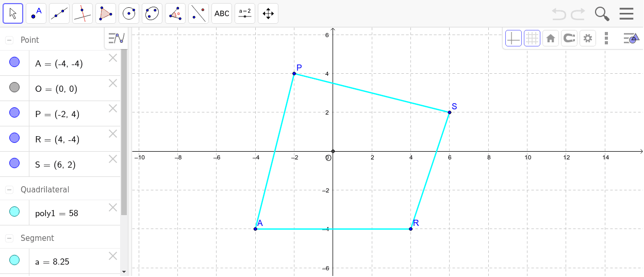Select the Point tool
Screen dimensions: 644x277
36,13
